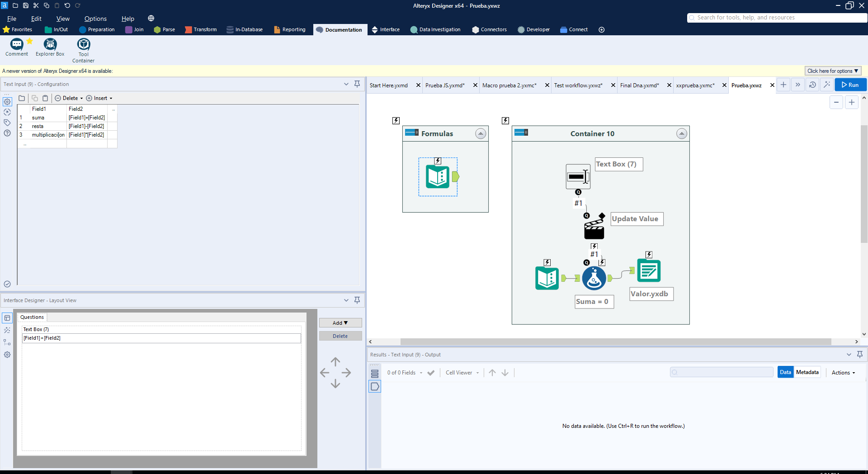This screenshot has width=868, height=474.
Task: Open the workflow history icon
Action: 812,85
